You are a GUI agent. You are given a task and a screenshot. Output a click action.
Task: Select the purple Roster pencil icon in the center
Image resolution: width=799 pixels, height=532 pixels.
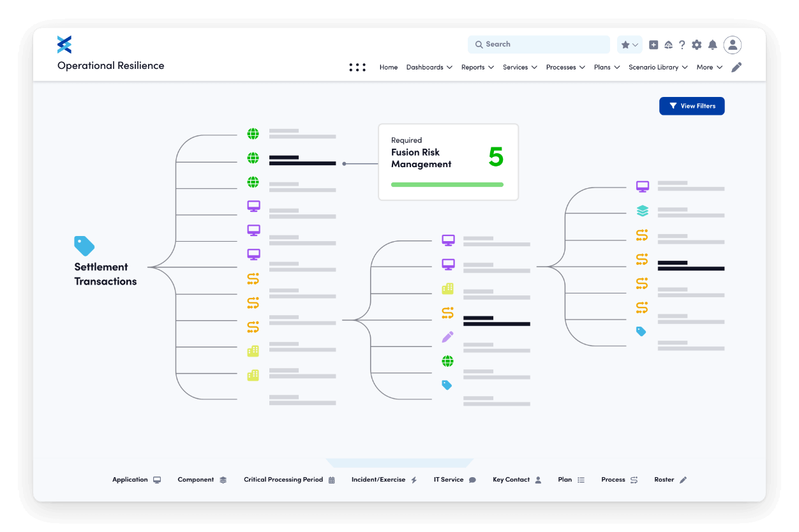[447, 336]
